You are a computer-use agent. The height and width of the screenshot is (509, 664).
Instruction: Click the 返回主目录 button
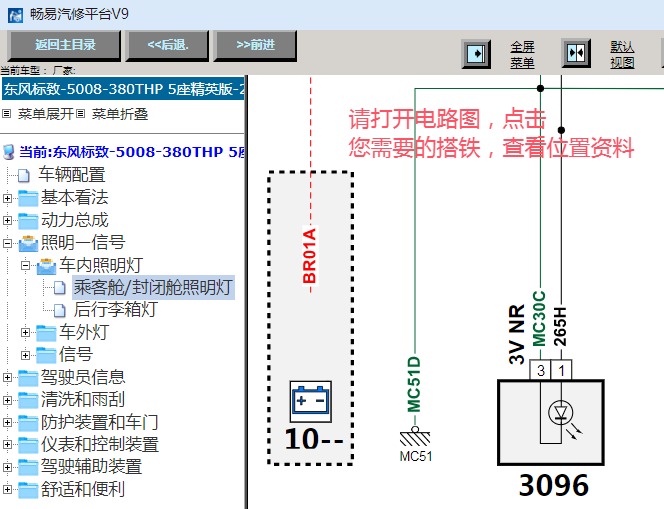pos(65,45)
